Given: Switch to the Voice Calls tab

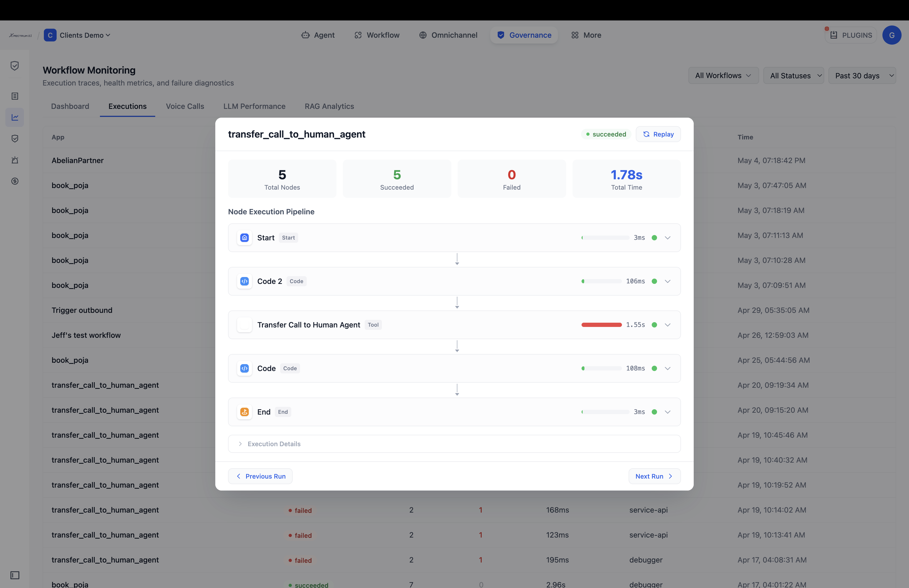Looking at the screenshot, I should coord(185,106).
